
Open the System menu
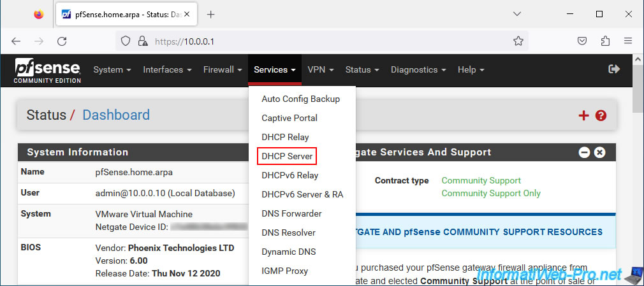tap(112, 70)
